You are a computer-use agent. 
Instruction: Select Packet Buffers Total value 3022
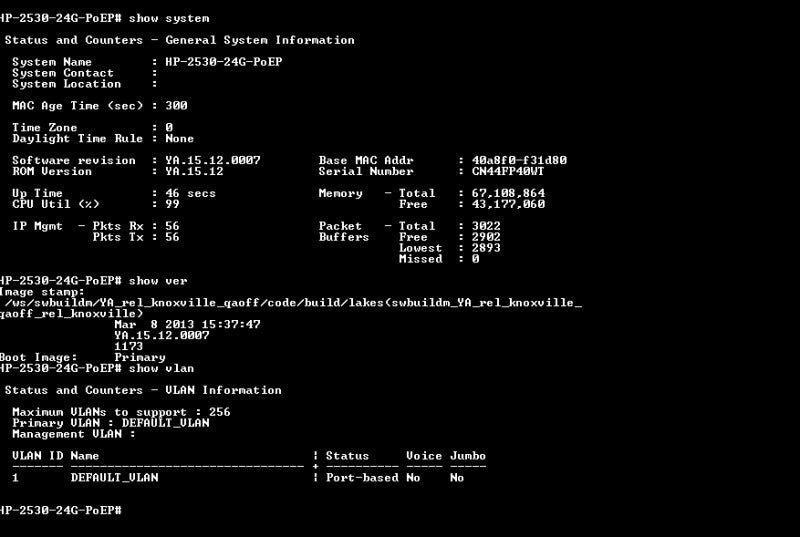click(x=486, y=226)
